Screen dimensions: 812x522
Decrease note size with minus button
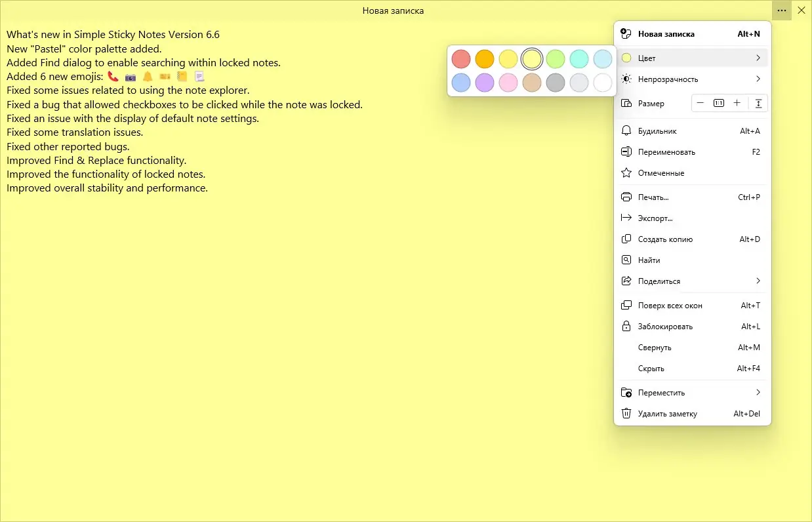(700, 104)
